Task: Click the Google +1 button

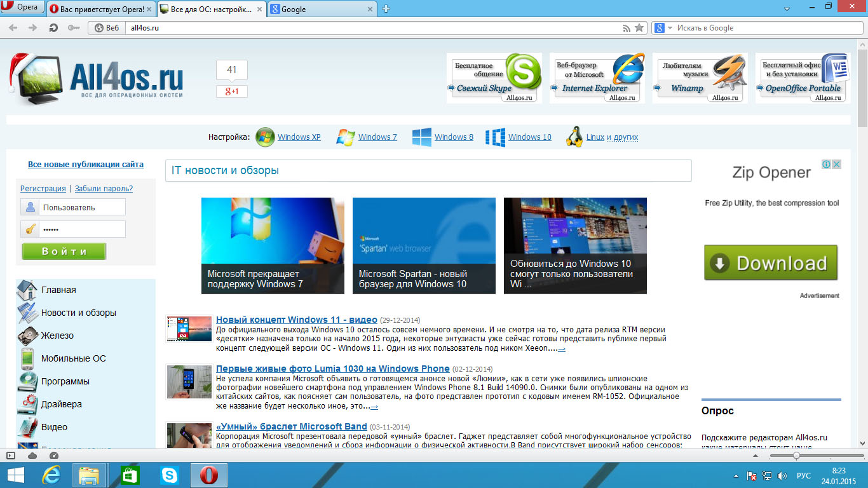Action: point(231,91)
